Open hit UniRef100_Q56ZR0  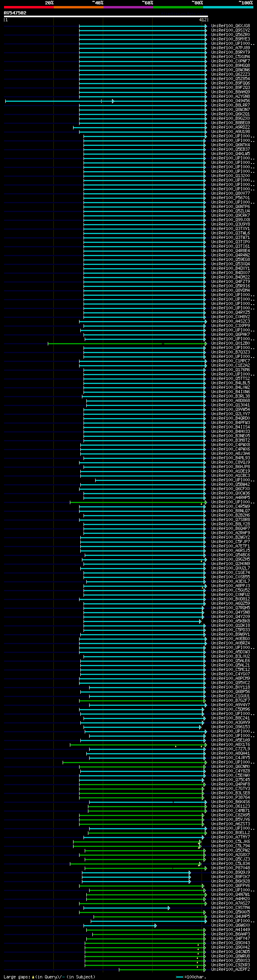coord(230,35)
